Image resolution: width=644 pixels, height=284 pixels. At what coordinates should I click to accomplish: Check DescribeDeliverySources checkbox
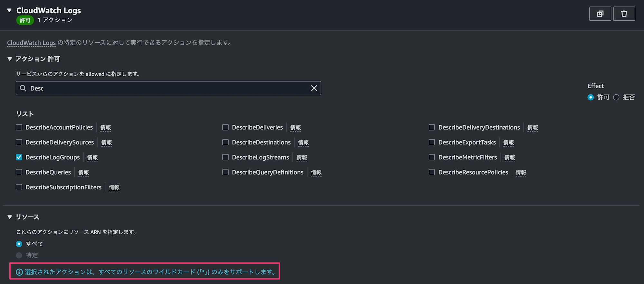pyautogui.click(x=19, y=142)
